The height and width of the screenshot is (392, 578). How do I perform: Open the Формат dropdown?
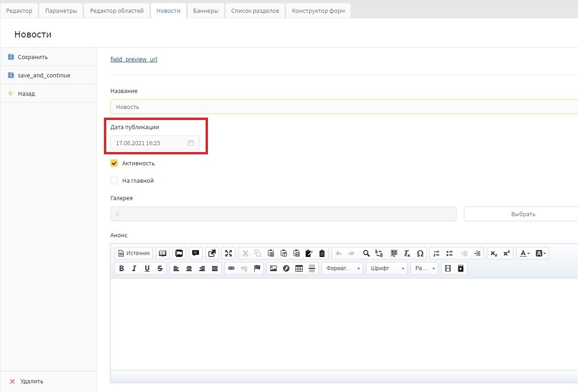(342, 269)
